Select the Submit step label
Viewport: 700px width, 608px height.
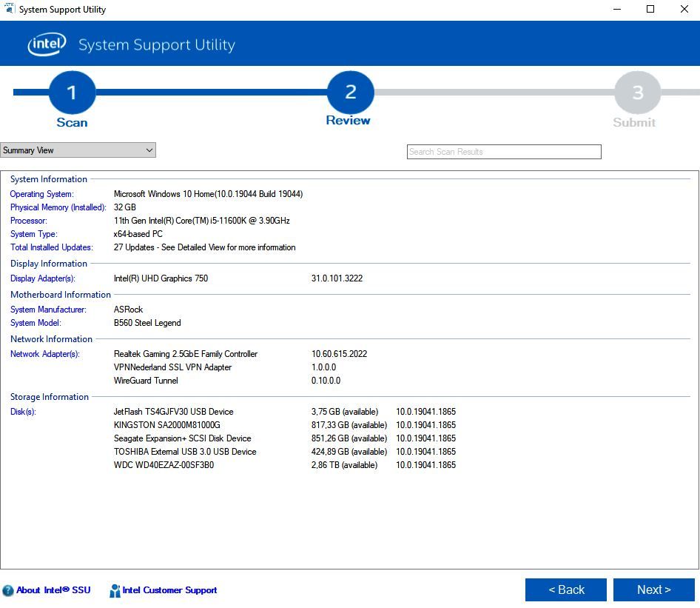[x=634, y=122]
